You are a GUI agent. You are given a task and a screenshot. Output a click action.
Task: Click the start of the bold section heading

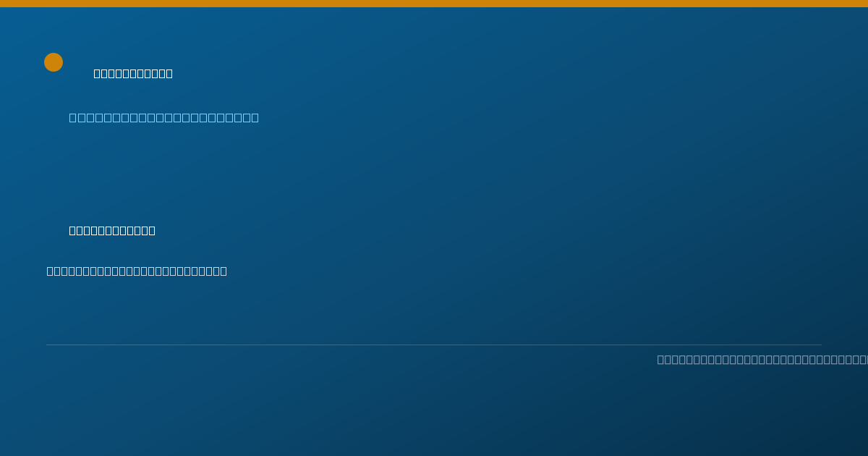[x=72, y=230]
